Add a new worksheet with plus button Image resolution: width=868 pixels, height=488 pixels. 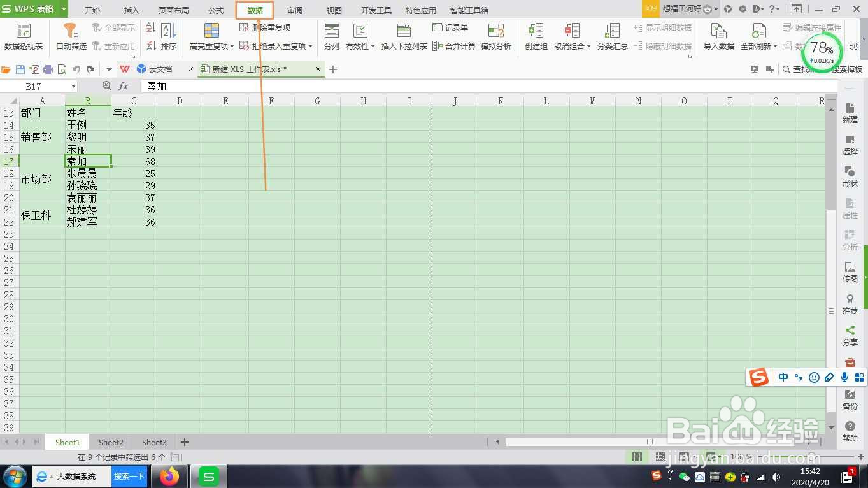click(x=185, y=442)
